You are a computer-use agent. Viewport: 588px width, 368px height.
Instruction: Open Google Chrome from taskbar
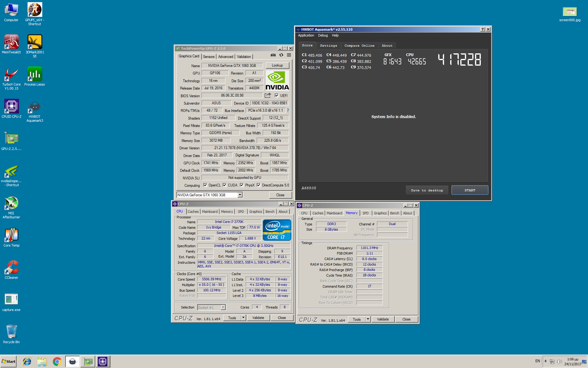click(x=57, y=362)
